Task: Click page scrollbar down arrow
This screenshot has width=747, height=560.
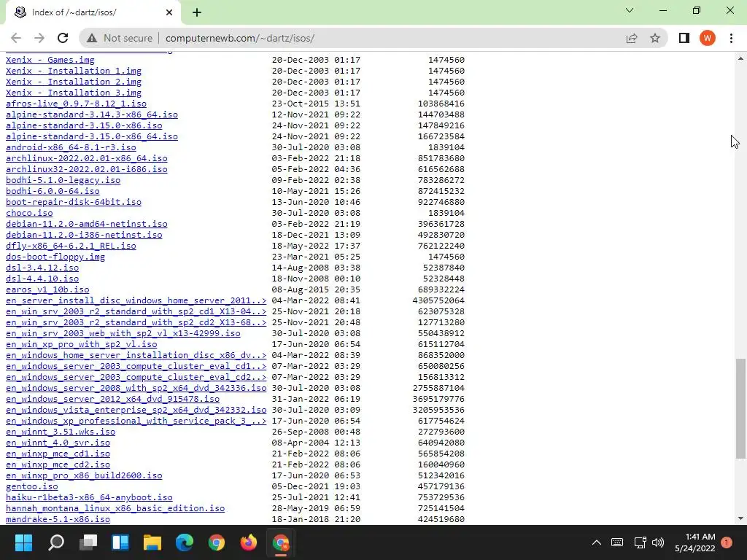Action: (740, 518)
